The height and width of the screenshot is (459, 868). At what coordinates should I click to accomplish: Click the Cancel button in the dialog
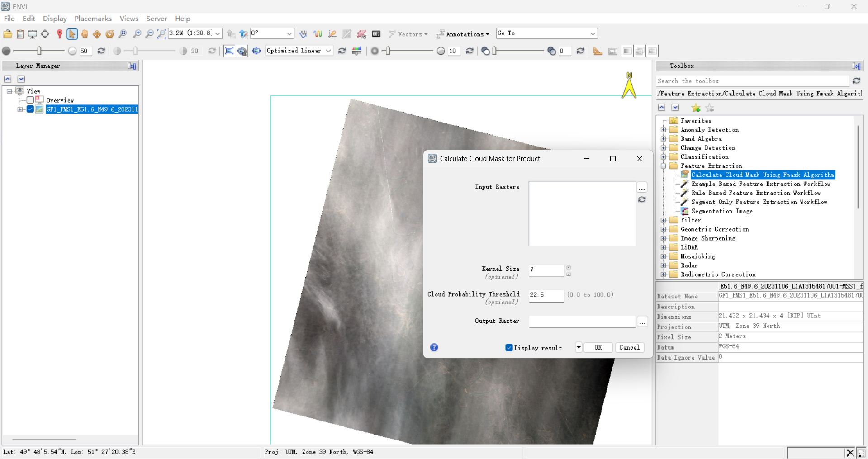click(x=629, y=347)
